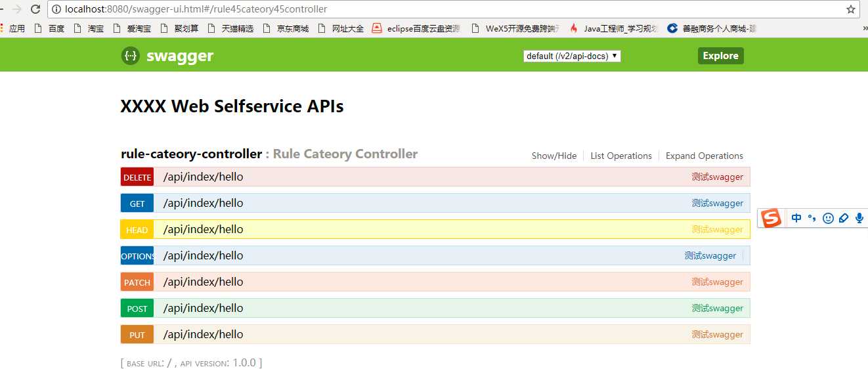Click the Show/Hide link

coord(554,156)
